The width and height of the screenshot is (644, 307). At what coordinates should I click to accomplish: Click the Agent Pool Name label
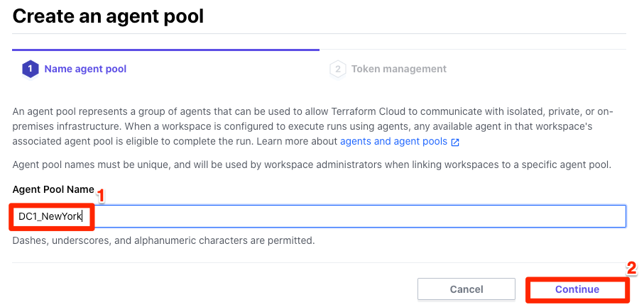pos(53,190)
